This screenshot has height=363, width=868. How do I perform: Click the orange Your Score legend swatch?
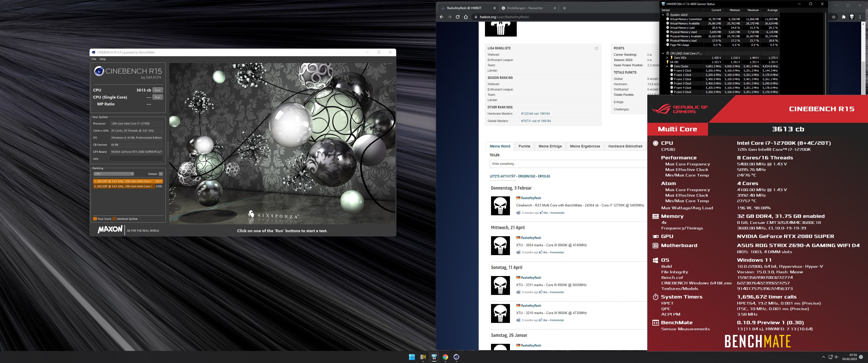[x=95, y=219]
